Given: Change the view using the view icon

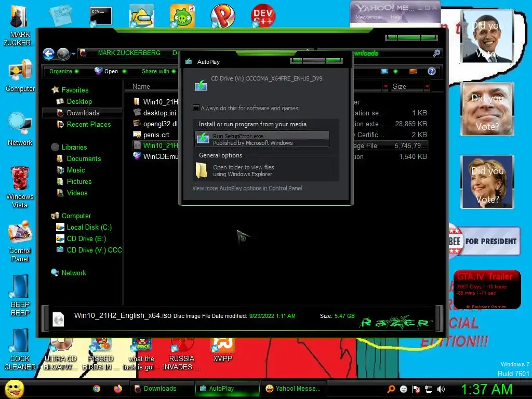Looking at the screenshot, I should point(384,71).
